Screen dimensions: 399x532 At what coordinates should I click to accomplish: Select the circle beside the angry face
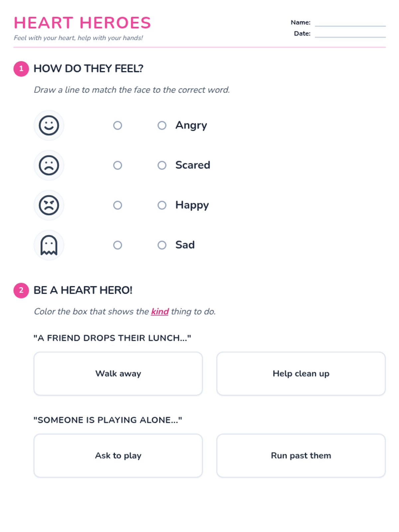pos(118,205)
